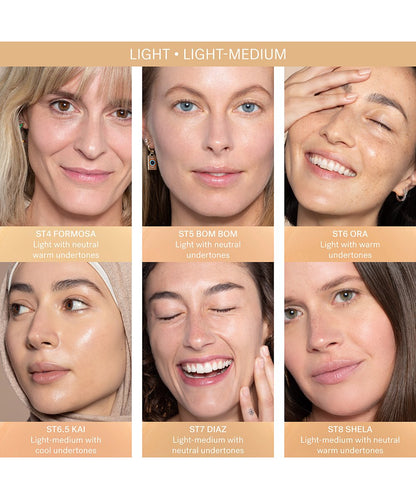Click the ST4 Formosa model photo
This screenshot has width=416, height=499.
click(66, 146)
